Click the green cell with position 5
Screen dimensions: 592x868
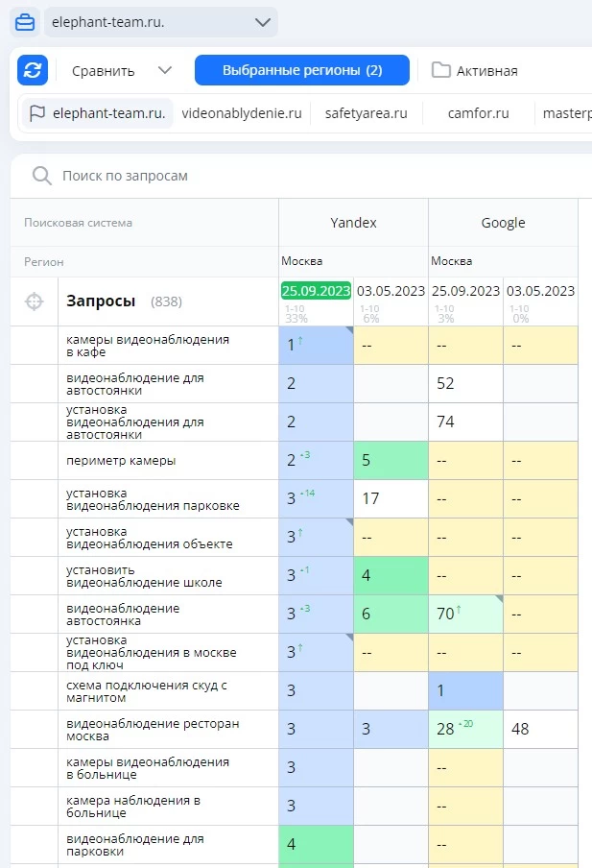[x=391, y=461]
